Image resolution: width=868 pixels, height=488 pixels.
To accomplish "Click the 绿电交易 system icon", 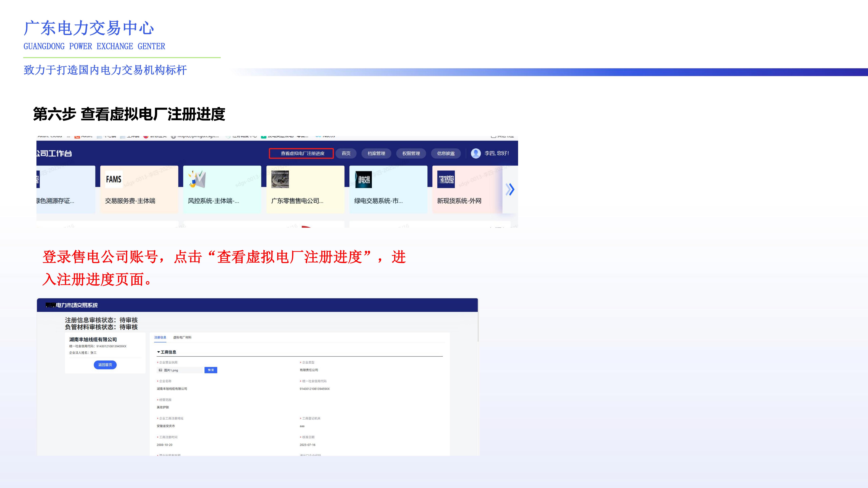I will [x=364, y=179].
